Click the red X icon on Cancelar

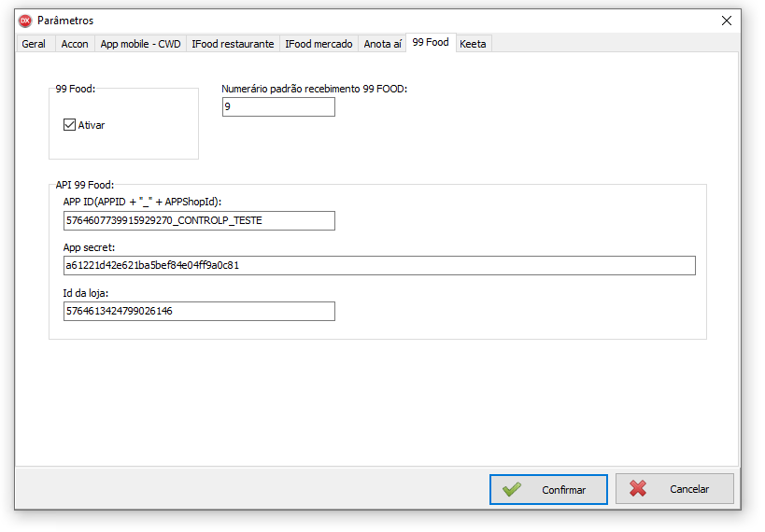click(638, 489)
